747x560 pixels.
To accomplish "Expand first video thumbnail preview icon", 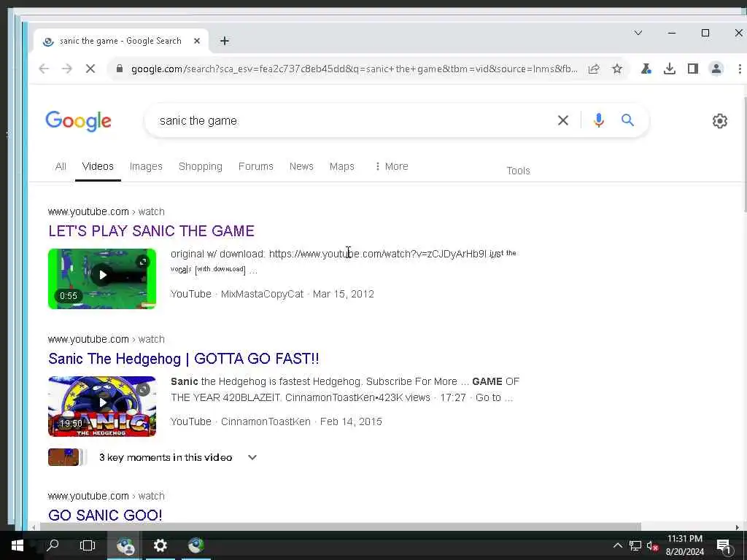I will (x=143, y=261).
